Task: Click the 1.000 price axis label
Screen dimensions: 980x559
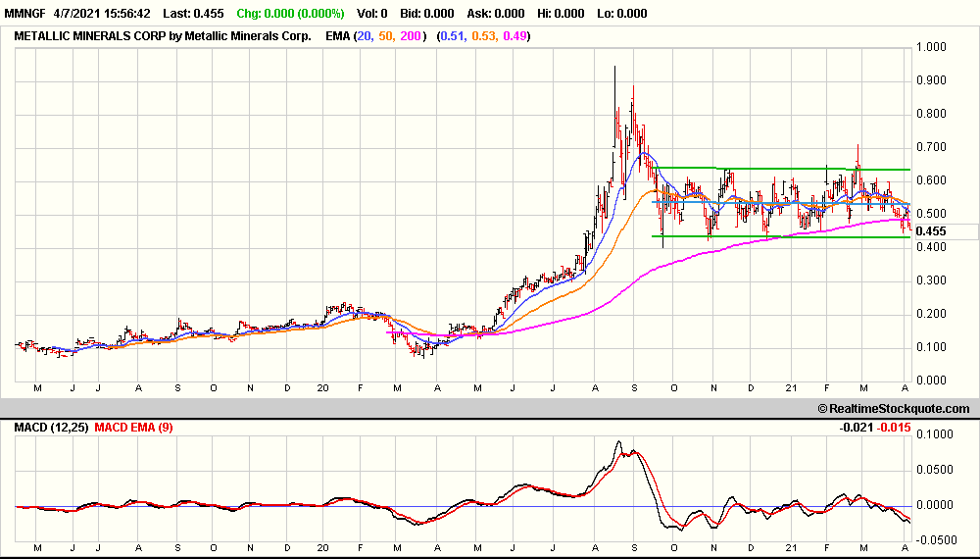Action: click(931, 47)
